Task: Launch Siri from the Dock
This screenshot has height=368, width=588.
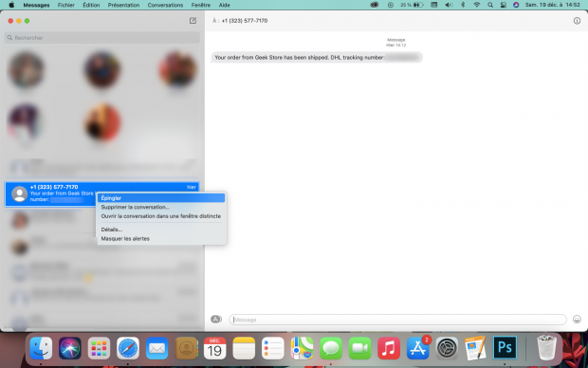Action: tap(70, 348)
